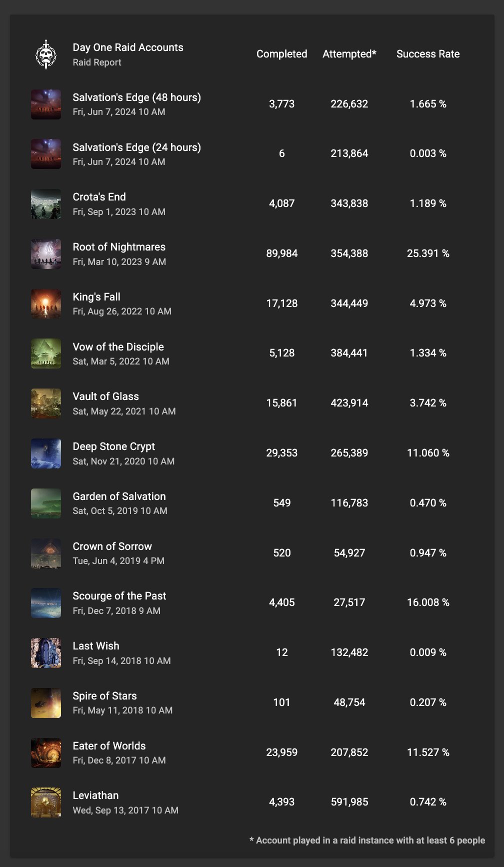Open the Day One Raid Accounts title
Viewport: 504px width, 867px height.
tap(128, 47)
